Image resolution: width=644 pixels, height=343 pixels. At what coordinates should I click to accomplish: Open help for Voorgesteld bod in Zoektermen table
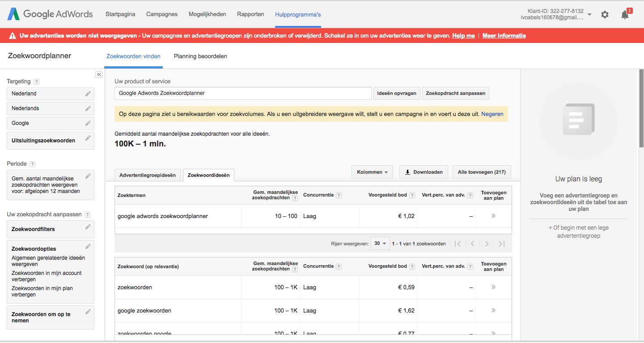[x=412, y=195]
